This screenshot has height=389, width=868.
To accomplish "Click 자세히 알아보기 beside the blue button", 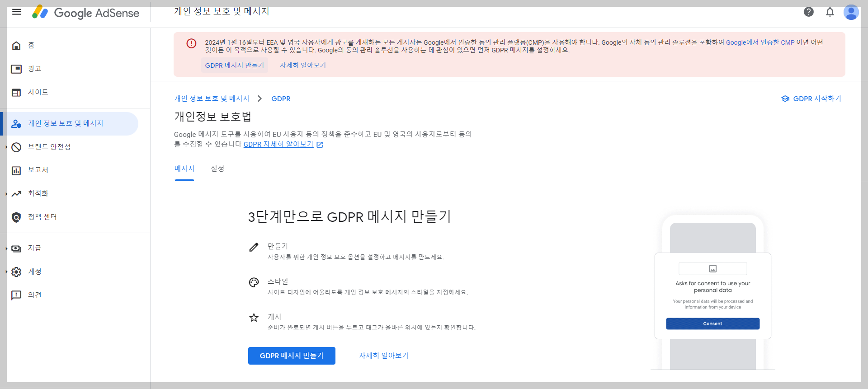I will (383, 356).
